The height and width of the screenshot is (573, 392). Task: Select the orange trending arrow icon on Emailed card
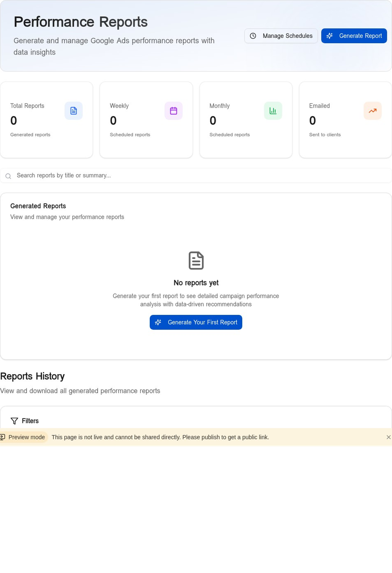point(373,111)
